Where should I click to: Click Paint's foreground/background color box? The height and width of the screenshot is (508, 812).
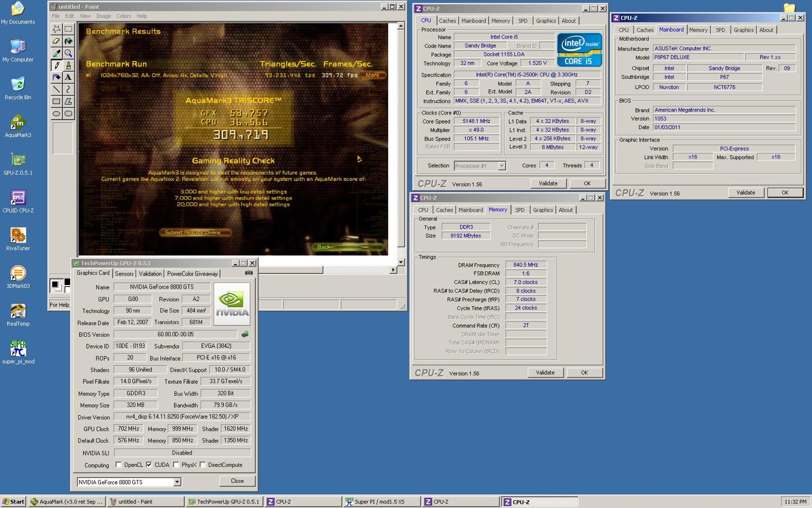(x=57, y=286)
